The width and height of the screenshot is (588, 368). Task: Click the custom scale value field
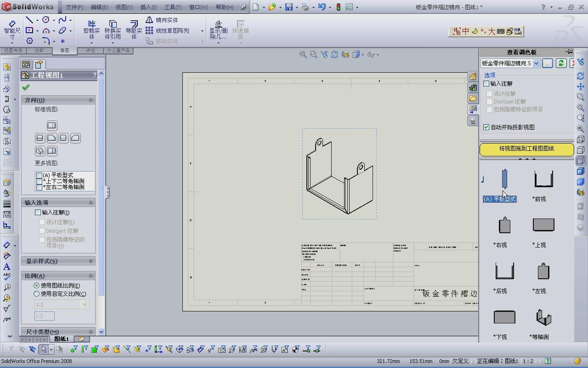pyautogui.click(x=45, y=316)
